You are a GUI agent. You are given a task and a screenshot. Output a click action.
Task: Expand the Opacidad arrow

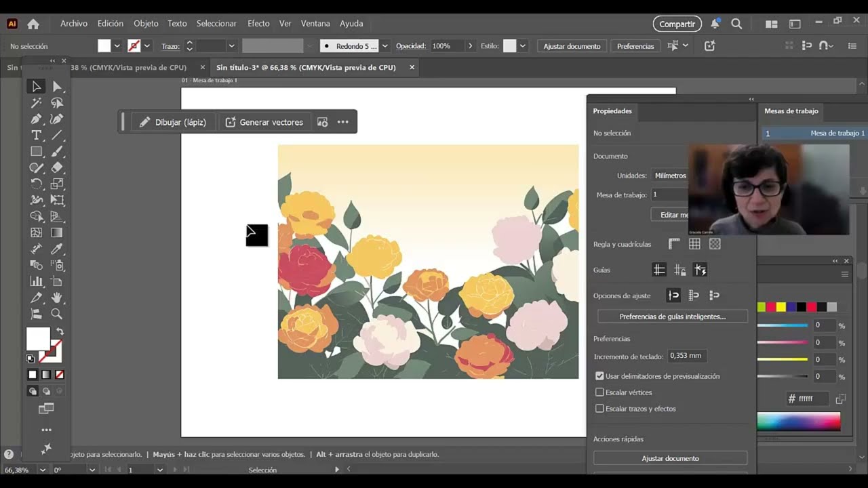tap(470, 46)
